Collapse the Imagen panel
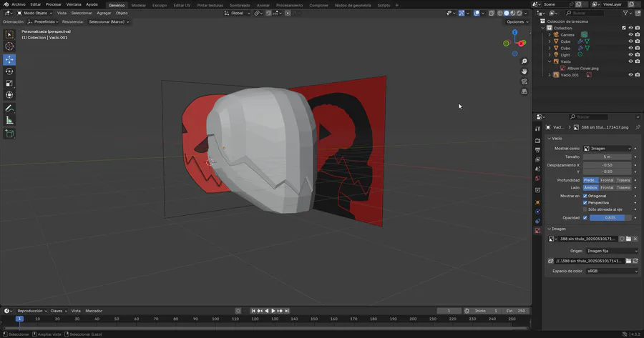The width and height of the screenshot is (644, 338). click(x=550, y=229)
